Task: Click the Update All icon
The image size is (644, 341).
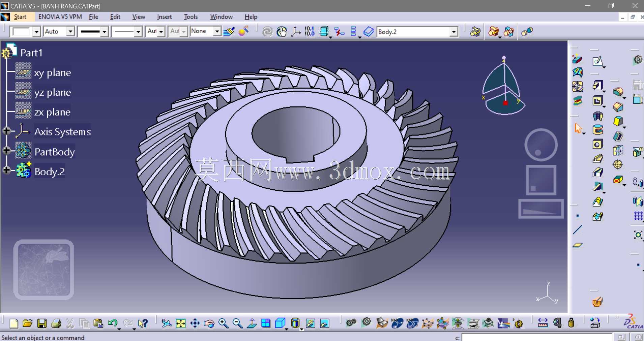Action: tap(267, 32)
